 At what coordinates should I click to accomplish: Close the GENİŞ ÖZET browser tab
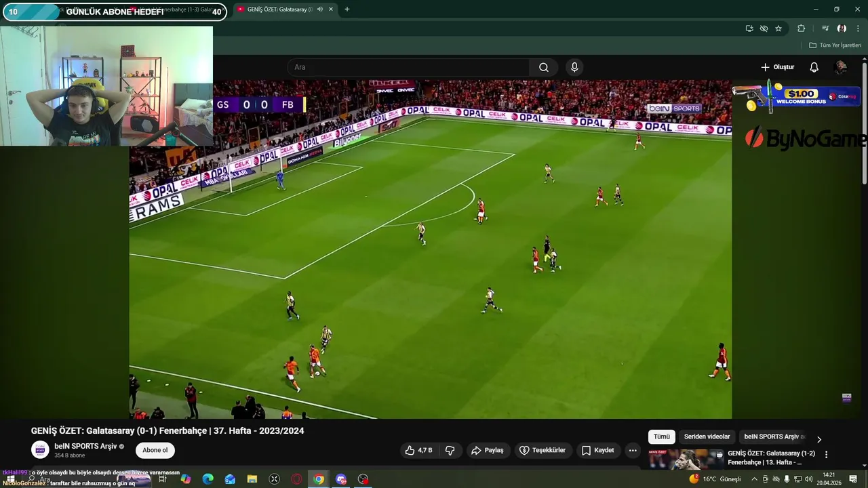coord(330,9)
